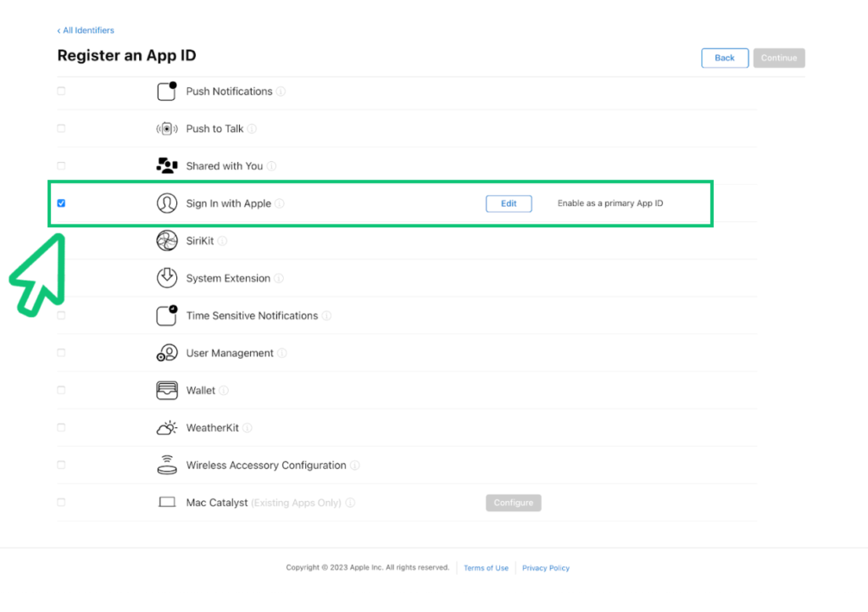
Task: Click the Wallet capability icon
Action: pyautogui.click(x=167, y=390)
